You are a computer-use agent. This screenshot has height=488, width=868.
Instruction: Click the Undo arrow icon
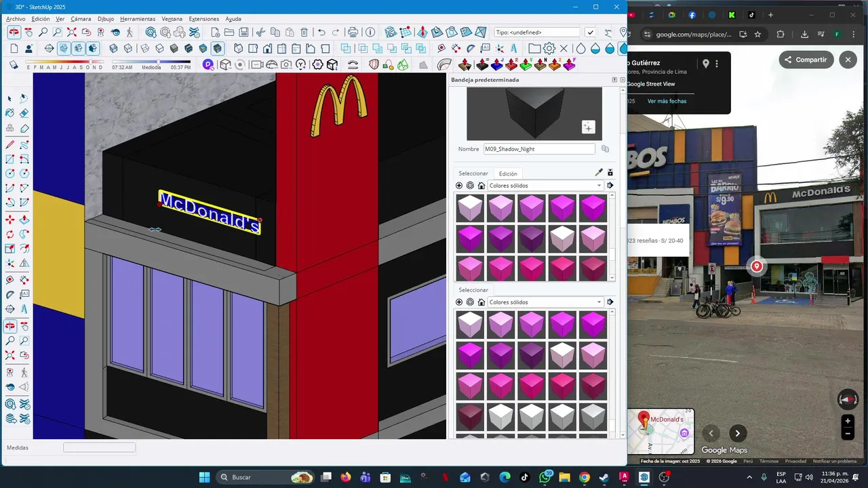(x=321, y=32)
